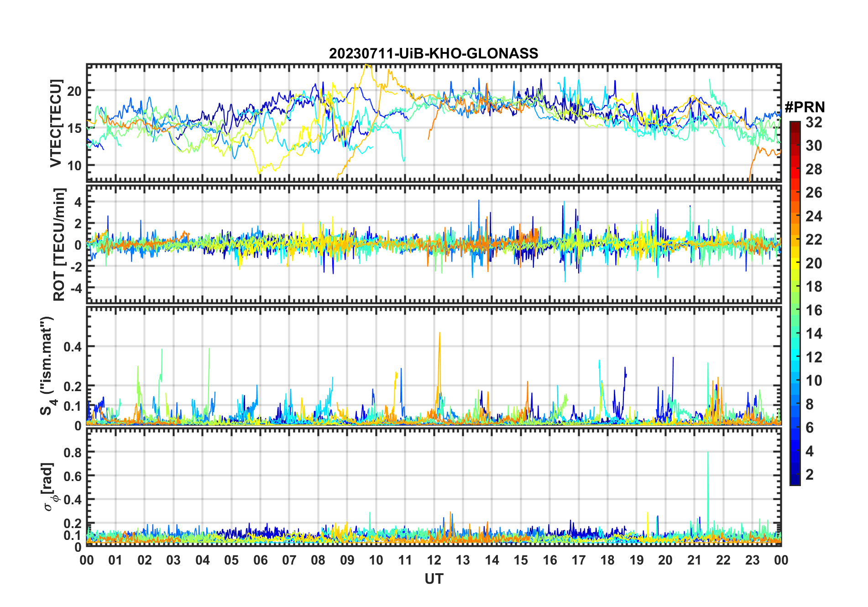Screen dimensions: 868x607
Task: Click the 11 hour tick on the UT axis
Action: point(405,560)
